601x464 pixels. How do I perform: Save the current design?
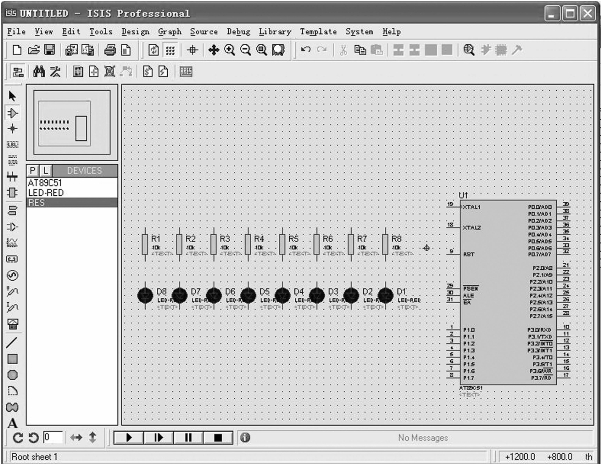(49, 50)
